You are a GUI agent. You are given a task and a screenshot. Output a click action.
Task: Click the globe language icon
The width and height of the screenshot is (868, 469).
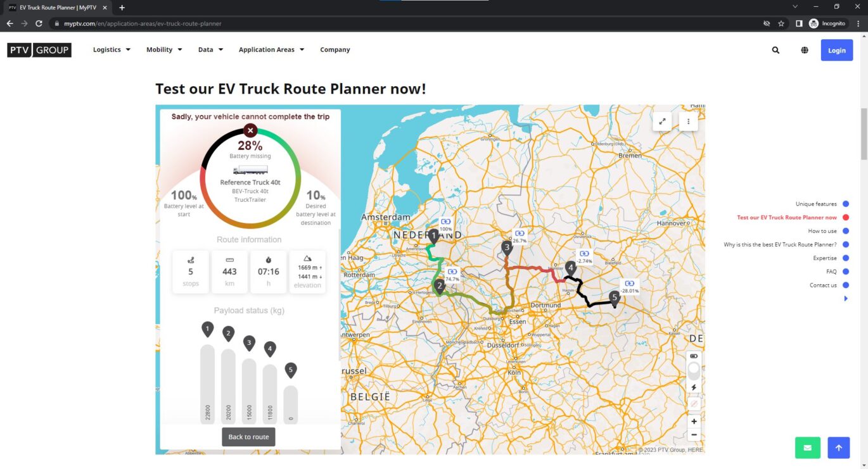pos(805,49)
